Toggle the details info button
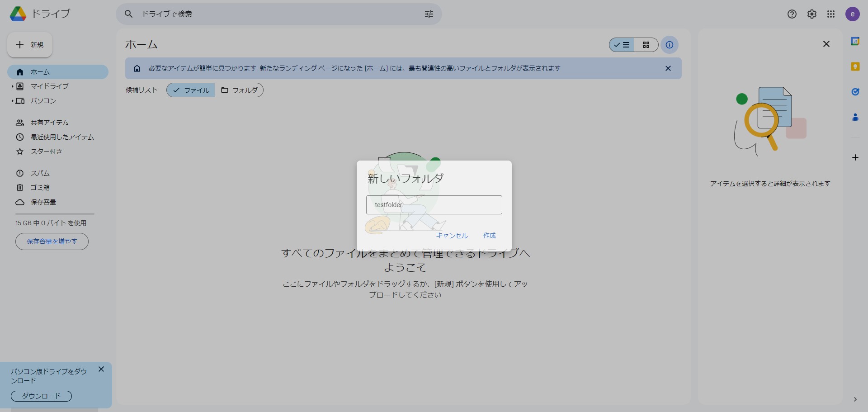Viewport: 868px width, 412px height. [670, 45]
